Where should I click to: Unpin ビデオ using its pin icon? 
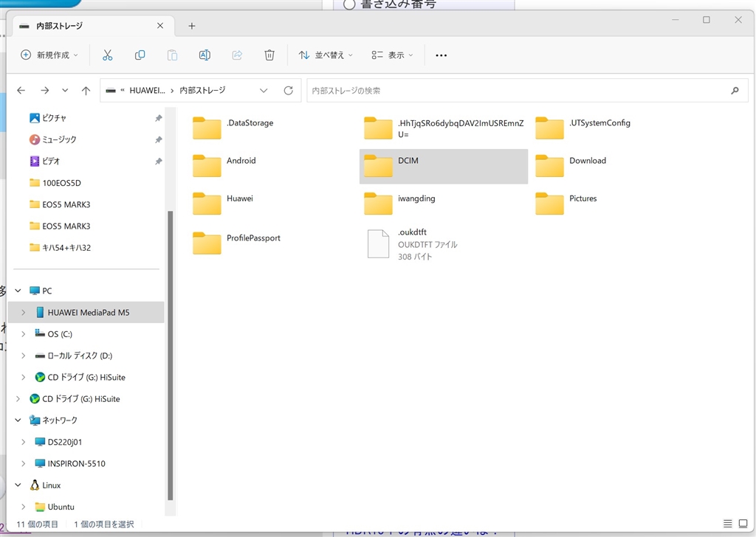158,162
